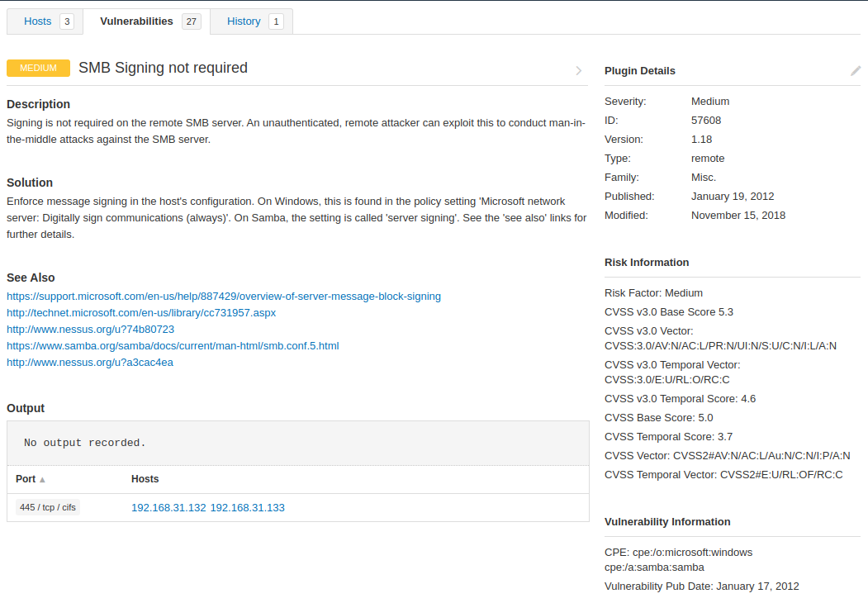The width and height of the screenshot is (868, 603).
Task: Open the samba smb.conf.5.html link
Action: tap(173, 346)
